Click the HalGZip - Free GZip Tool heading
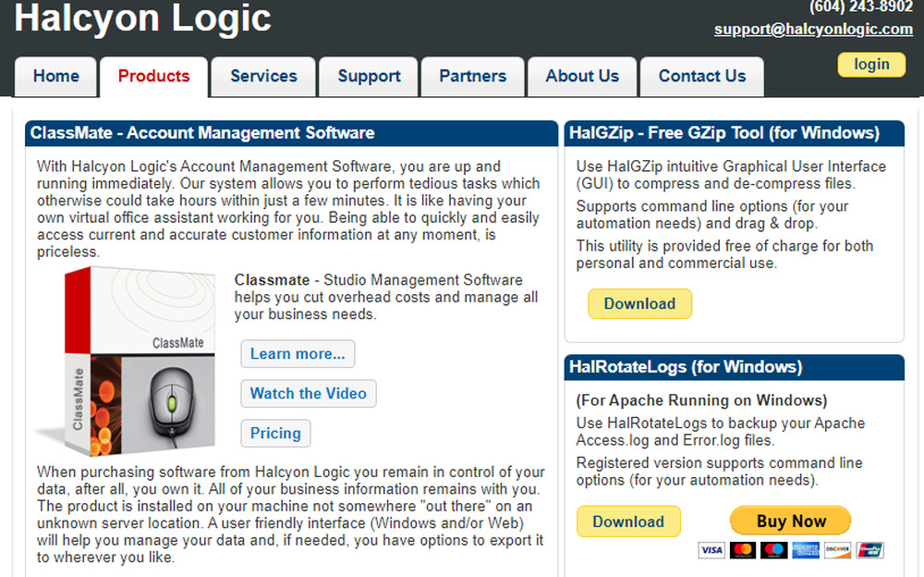The height and width of the screenshot is (577, 924). coord(724,133)
